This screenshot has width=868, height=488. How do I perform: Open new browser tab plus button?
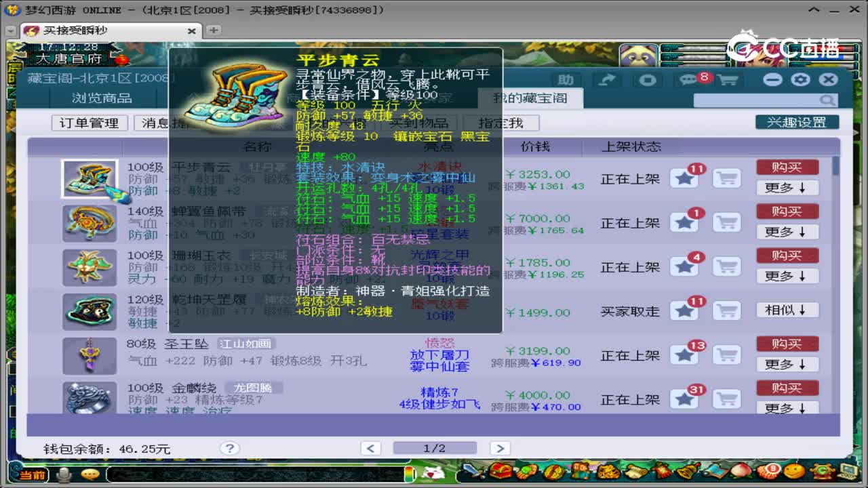tap(213, 30)
